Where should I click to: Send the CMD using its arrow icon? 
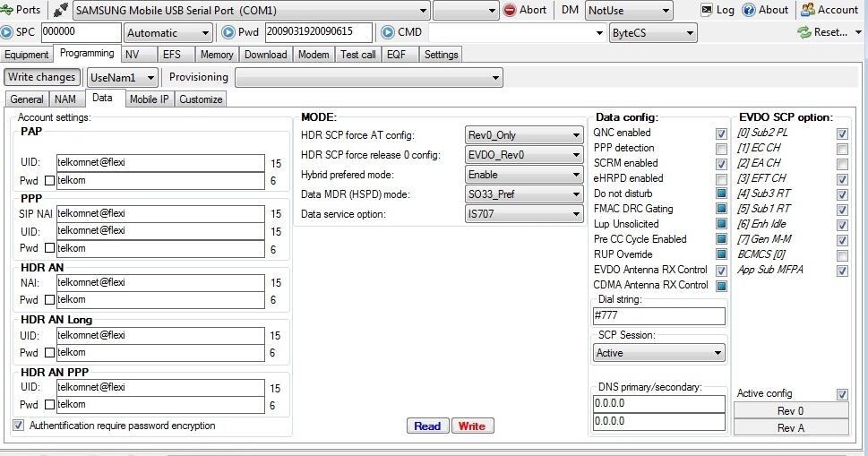388,32
